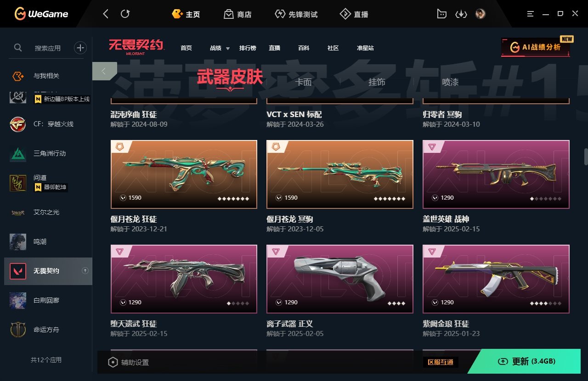The image size is (588, 381).
Task: Select the 离子武器 正义 skin thumbnail
Action: click(x=340, y=279)
